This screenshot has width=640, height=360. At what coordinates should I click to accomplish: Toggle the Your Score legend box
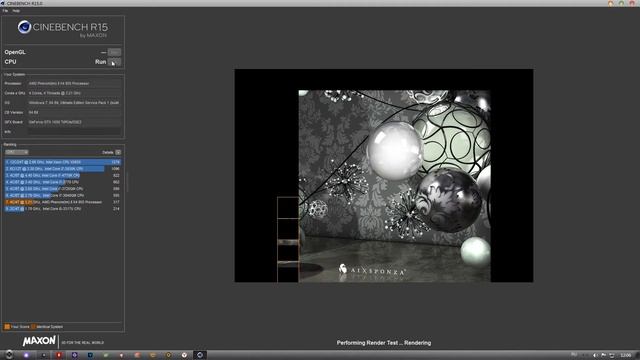pos(7,327)
